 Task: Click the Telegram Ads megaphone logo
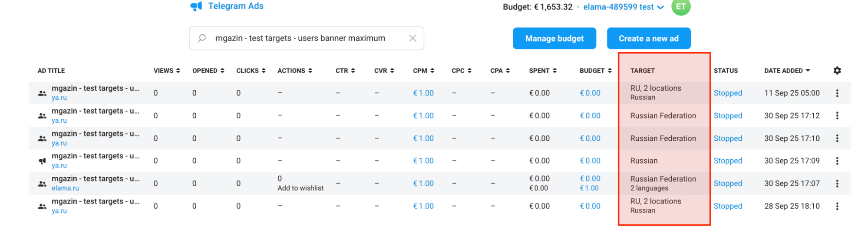tap(196, 6)
